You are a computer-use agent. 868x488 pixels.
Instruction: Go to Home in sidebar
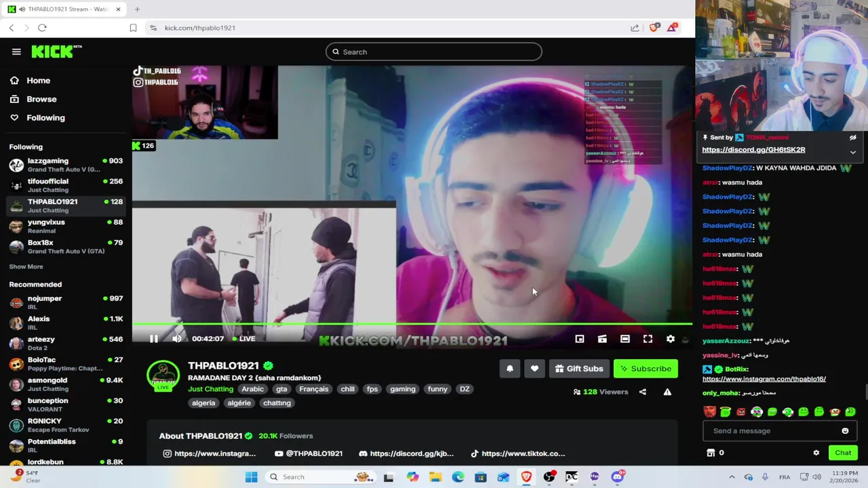[38, 81]
